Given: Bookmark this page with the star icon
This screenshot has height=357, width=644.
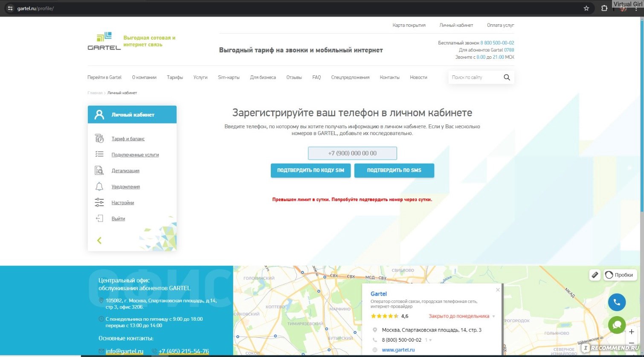Looking at the screenshot, I should click(x=586, y=8).
